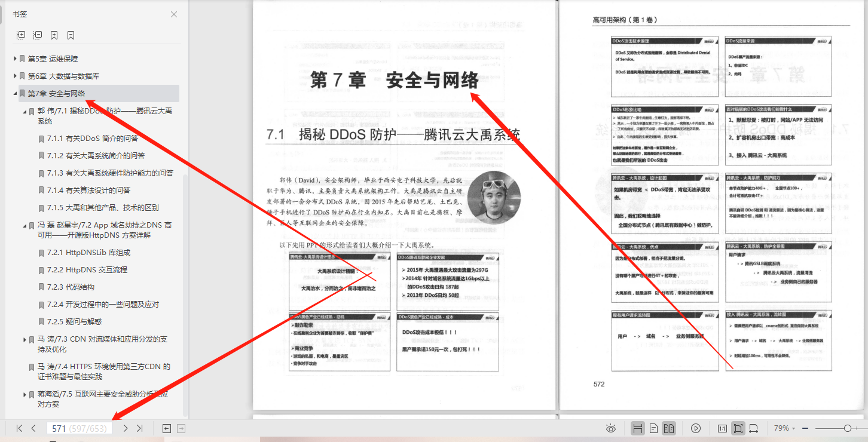Click the zoom slider handle

click(x=848, y=428)
